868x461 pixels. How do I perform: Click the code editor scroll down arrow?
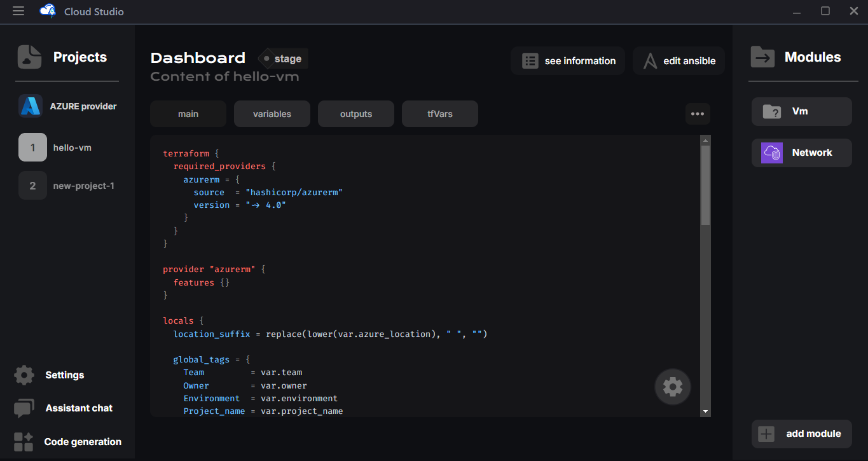(x=705, y=412)
